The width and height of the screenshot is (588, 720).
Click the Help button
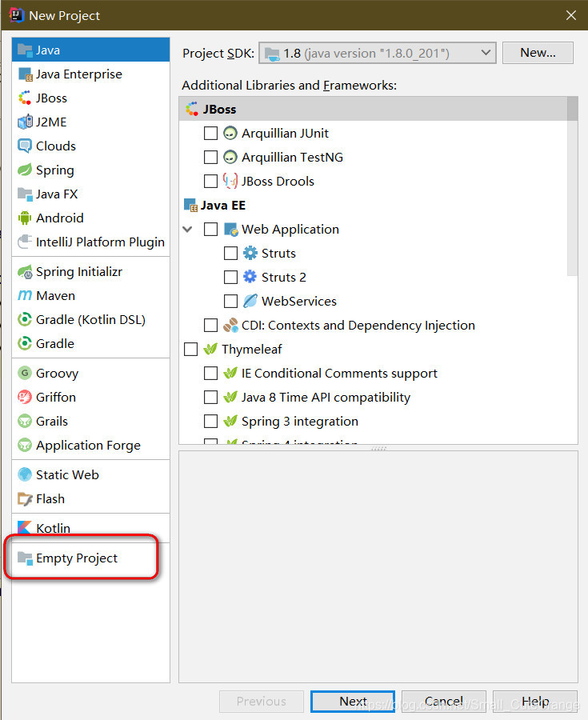pos(534,701)
